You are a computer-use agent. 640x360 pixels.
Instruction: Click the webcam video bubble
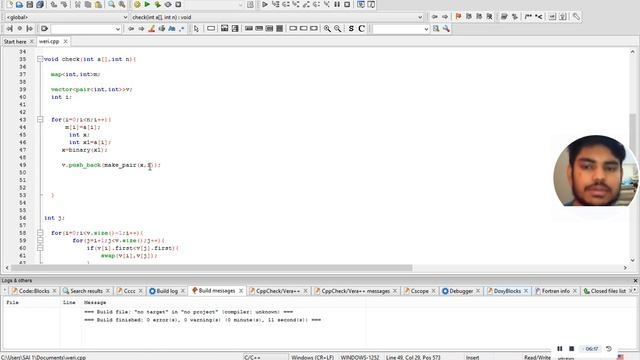595,171
